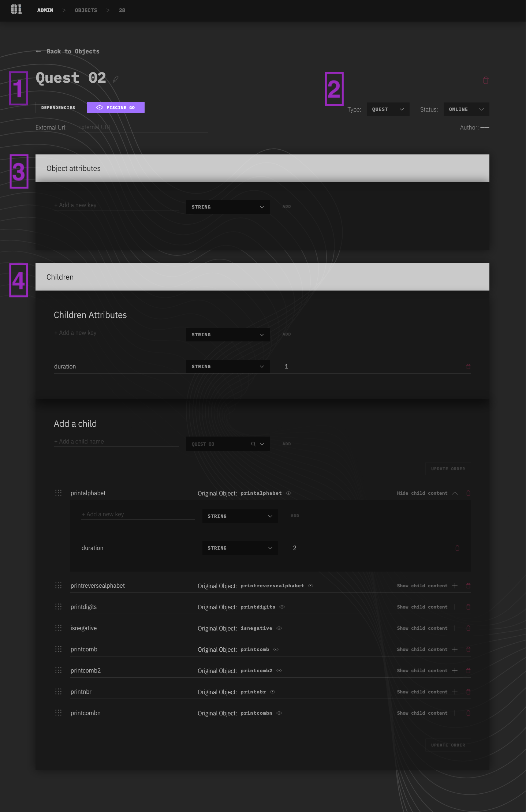Focus the Add a child name field
This screenshot has height=812, width=526.
pos(116,442)
